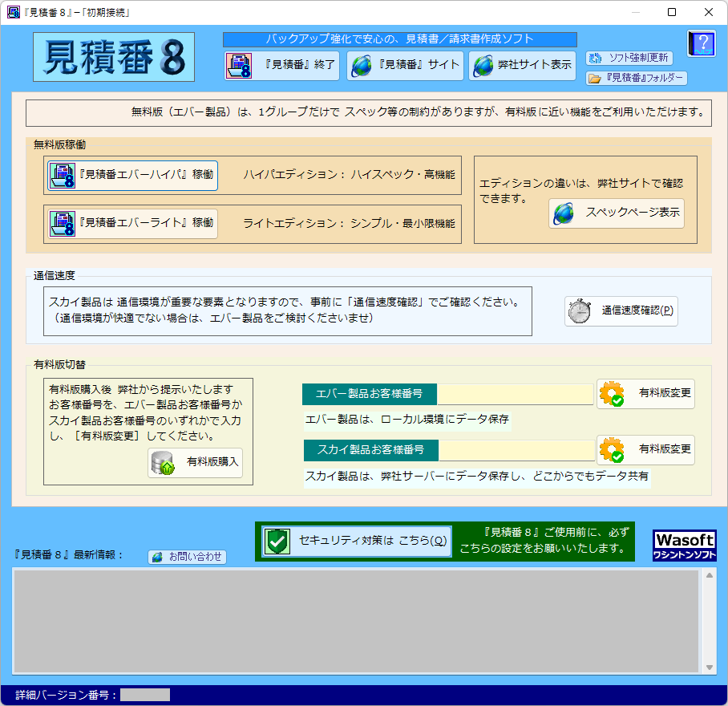Click the 有料版購入 purchase button
Image resolution: width=728 pixels, height=706 pixels.
(x=195, y=463)
